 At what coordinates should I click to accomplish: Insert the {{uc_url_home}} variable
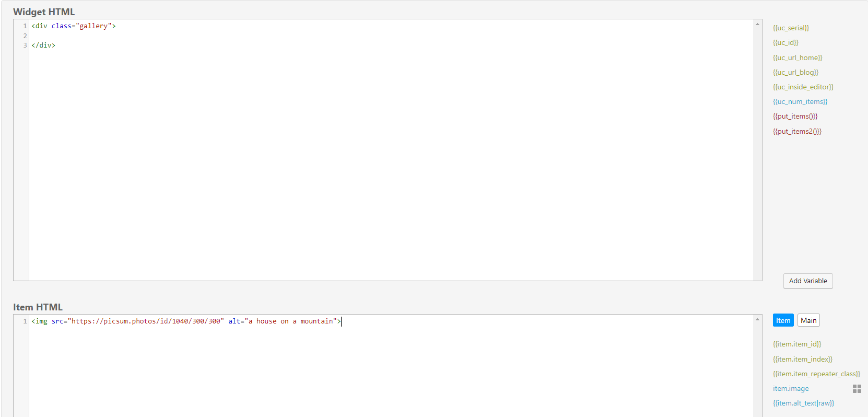point(797,57)
